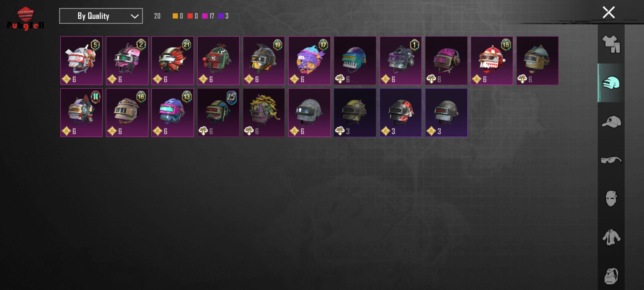Screen dimensions: 644x290
Task: Open the outfit sets category icon
Action: (611, 44)
